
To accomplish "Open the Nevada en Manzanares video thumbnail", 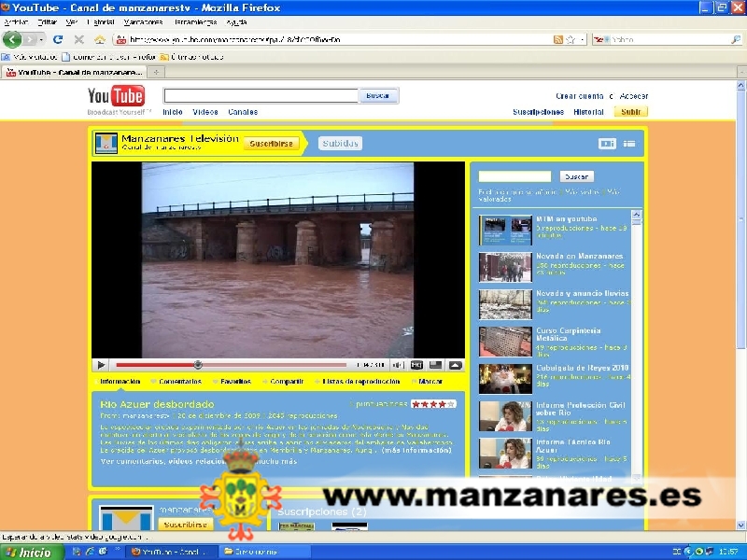I will pyautogui.click(x=505, y=267).
